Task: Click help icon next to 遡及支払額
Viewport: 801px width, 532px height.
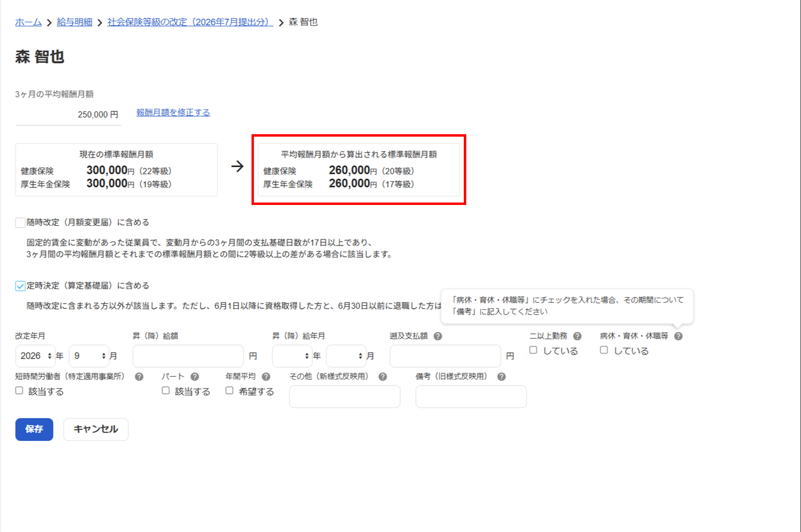Action: point(437,336)
